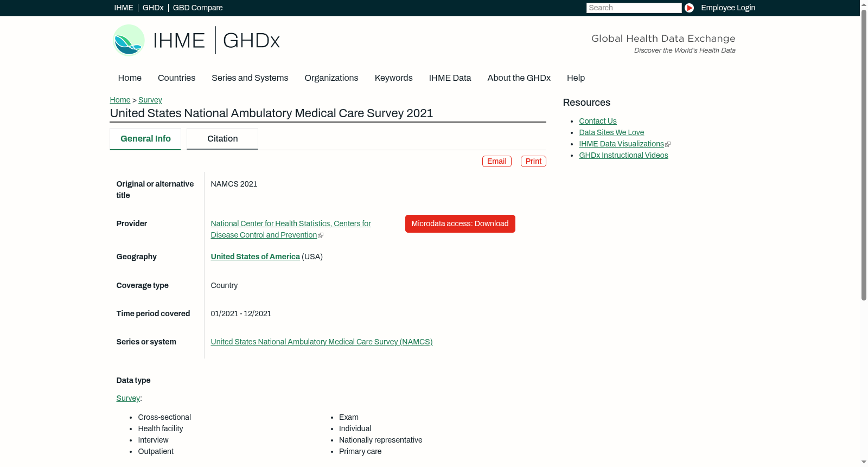Click the red search submit arrow icon
Screen dimensions: 868x467
(689, 8)
